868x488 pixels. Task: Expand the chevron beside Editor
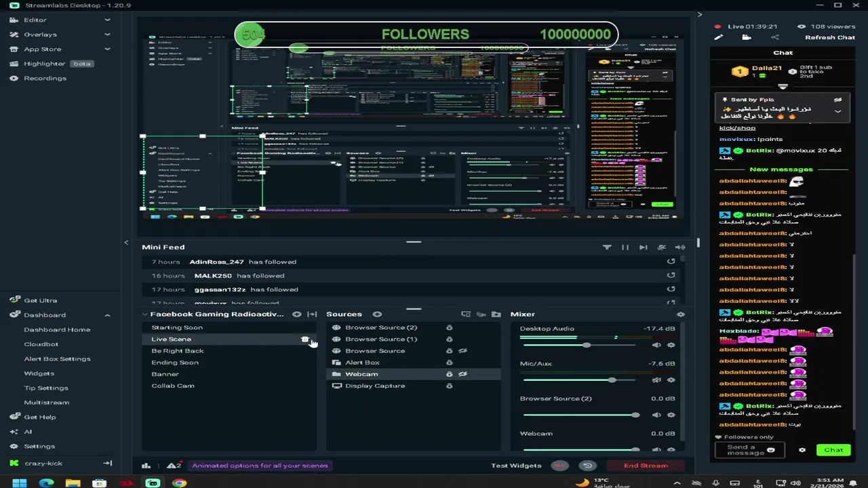tap(107, 20)
